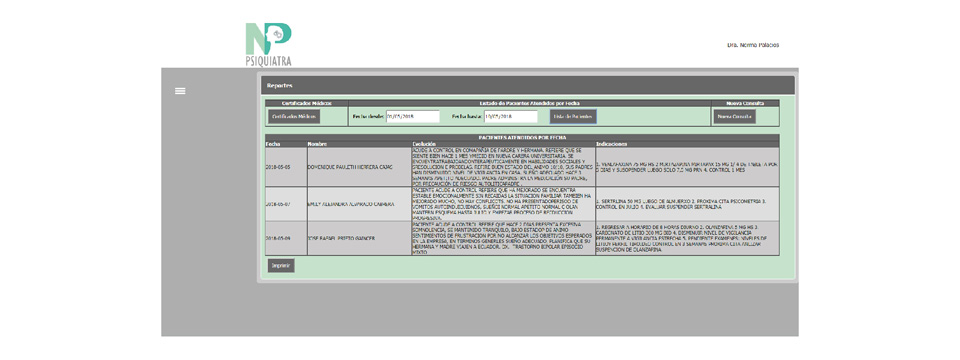Click the Olanzapina indications cell in the 2018-05-09 row
The image size is (960, 360).
(688, 238)
